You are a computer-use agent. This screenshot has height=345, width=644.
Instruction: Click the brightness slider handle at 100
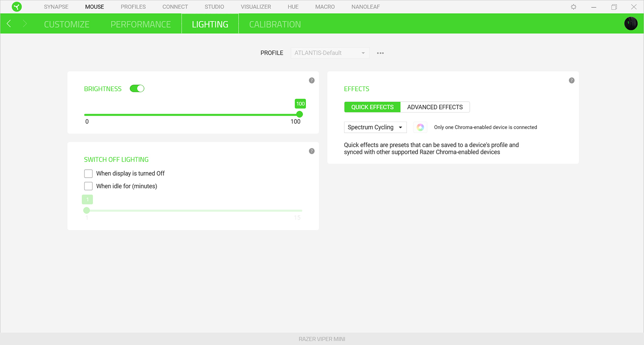coord(299,115)
